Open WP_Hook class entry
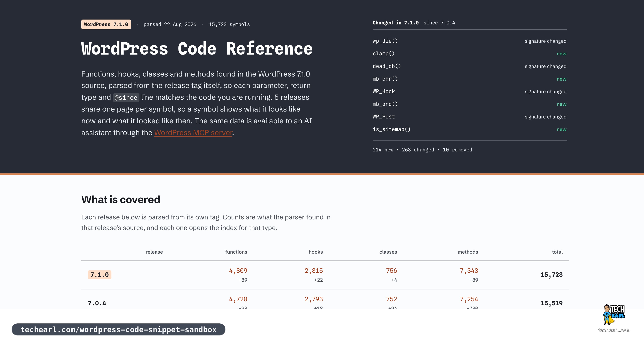Viewport: 644px width, 344px height. pyautogui.click(x=384, y=91)
